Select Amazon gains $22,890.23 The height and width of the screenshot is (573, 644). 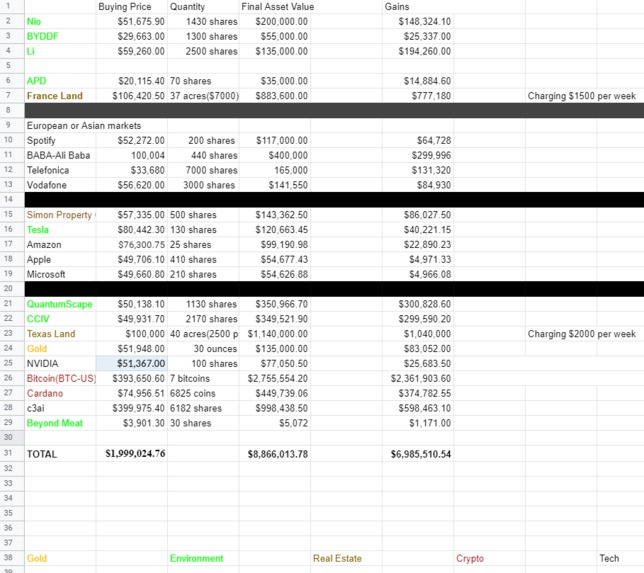pyautogui.click(x=418, y=244)
